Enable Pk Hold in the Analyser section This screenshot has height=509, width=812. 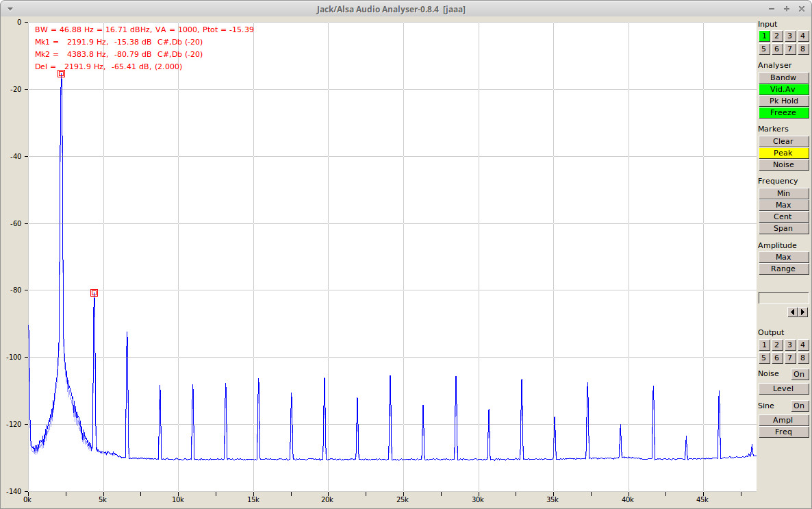(x=783, y=101)
